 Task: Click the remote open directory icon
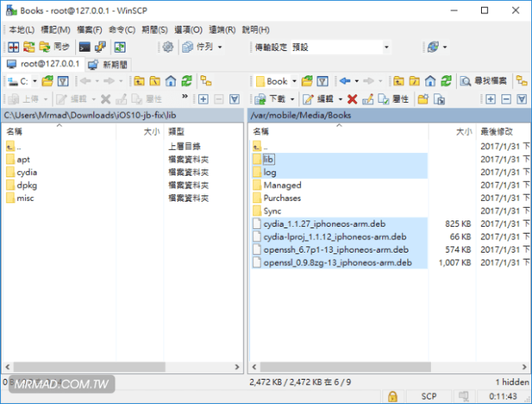[x=307, y=82]
